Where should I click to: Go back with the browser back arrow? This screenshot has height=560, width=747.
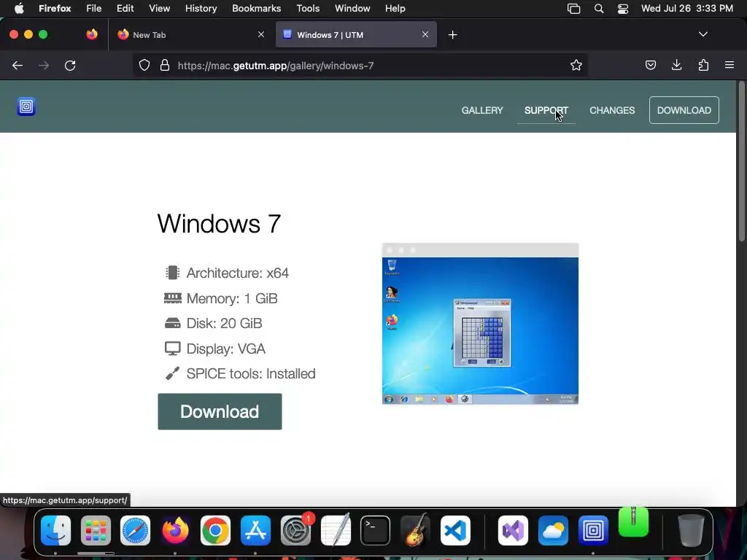18,65
